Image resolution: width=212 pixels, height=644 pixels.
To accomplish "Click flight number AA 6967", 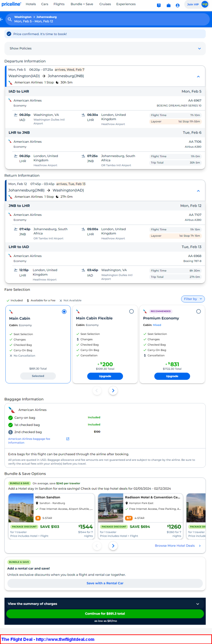I will click(195, 100).
